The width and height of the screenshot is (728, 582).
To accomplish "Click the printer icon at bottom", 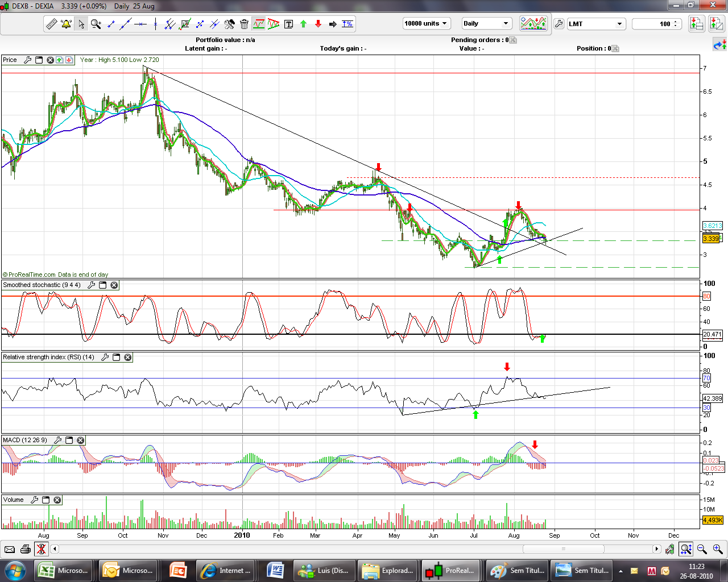I will coord(26,549).
